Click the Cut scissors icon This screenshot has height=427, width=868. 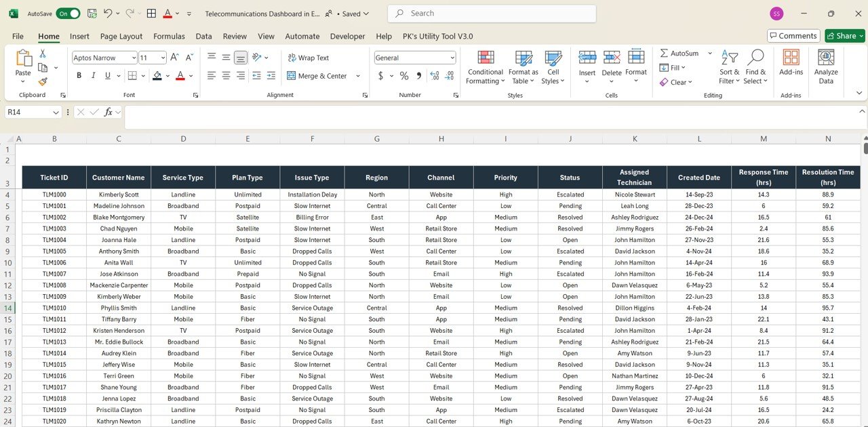(x=43, y=54)
